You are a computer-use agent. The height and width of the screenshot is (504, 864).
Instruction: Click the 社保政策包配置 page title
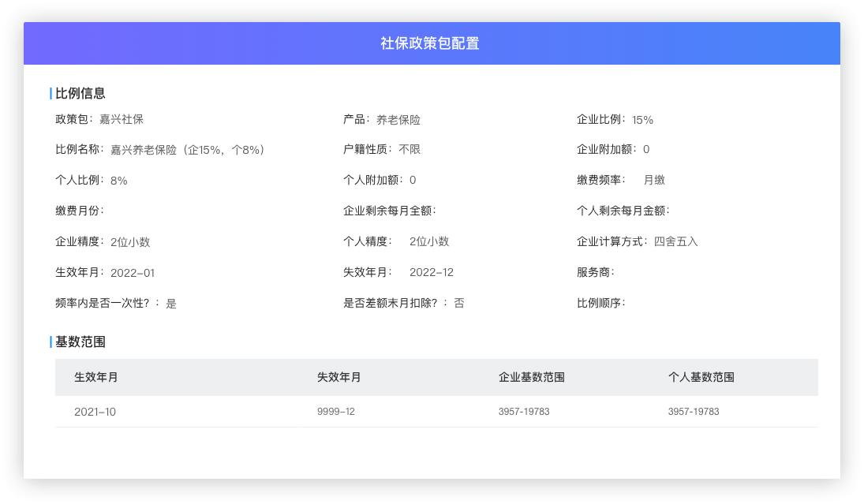[430, 43]
